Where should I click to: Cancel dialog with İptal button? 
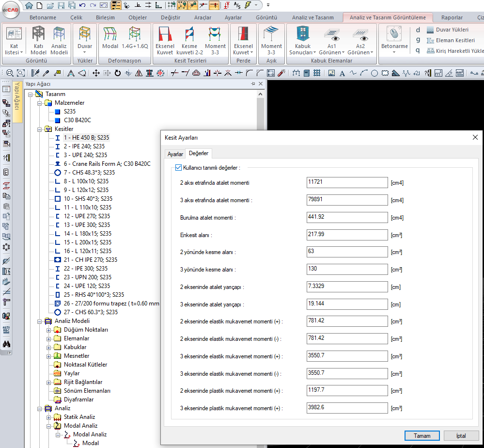pos(461,436)
